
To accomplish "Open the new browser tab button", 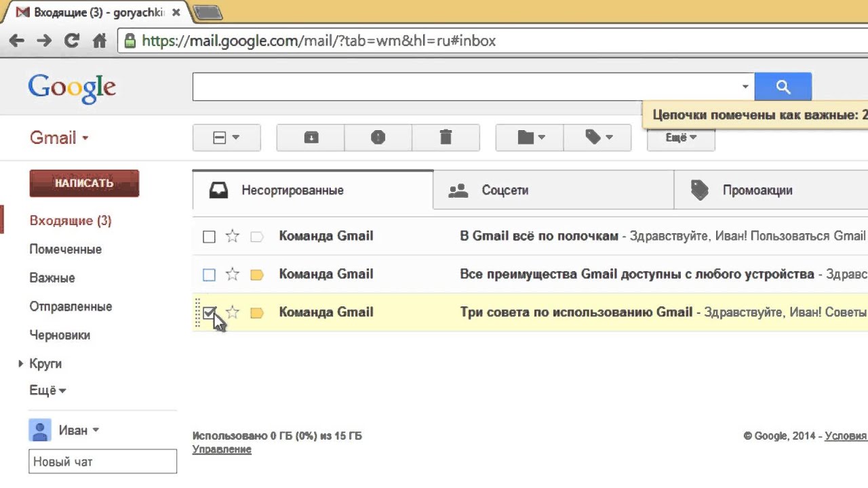I will pos(208,12).
